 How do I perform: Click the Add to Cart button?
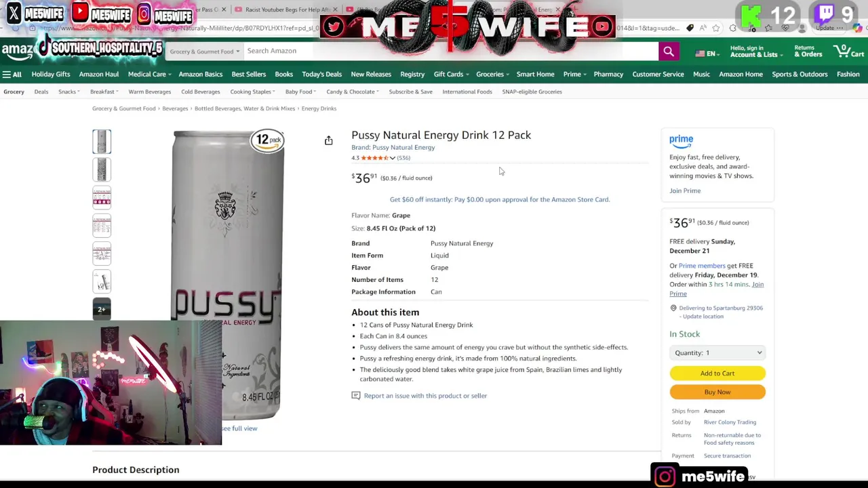coord(717,373)
